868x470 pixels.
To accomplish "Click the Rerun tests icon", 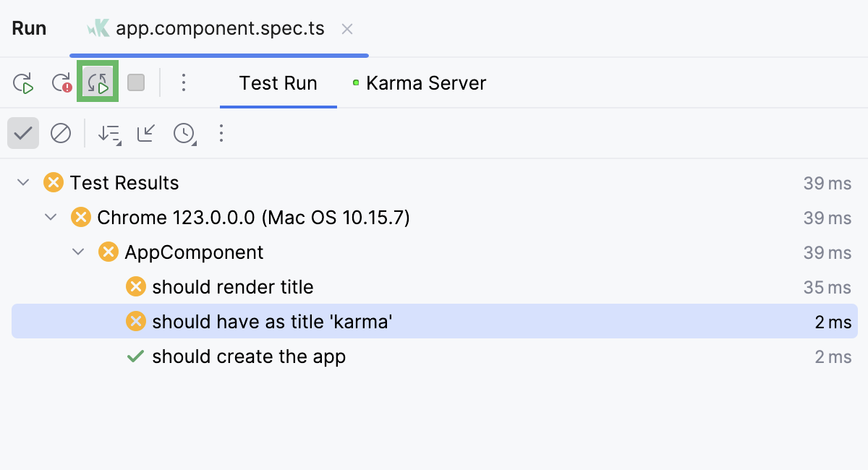I will point(24,83).
